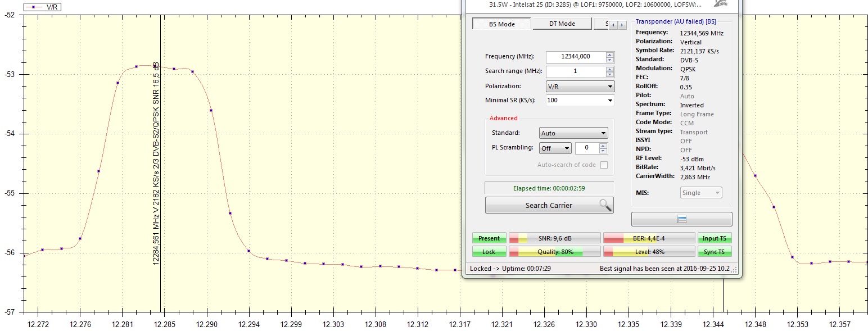Open the Standard Auto dropdown
The image size is (868, 331).
pos(573,133)
